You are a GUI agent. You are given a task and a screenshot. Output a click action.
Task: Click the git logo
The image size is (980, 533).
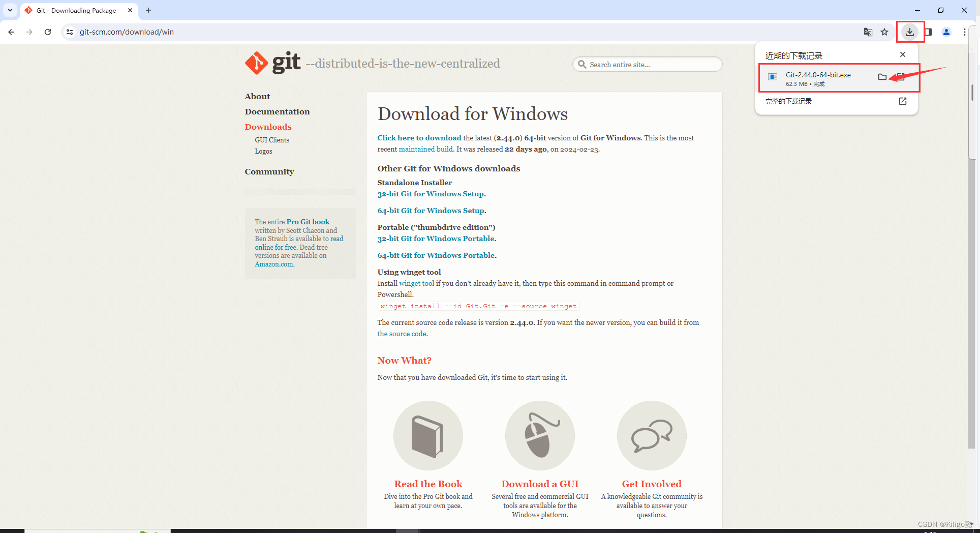[x=273, y=63]
